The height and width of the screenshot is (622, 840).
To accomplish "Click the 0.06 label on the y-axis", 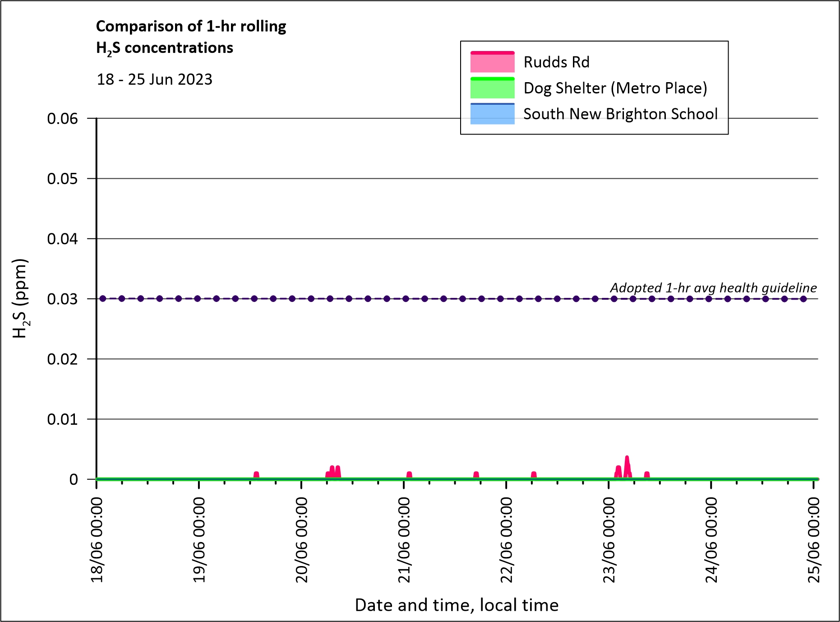I will (62, 119).
